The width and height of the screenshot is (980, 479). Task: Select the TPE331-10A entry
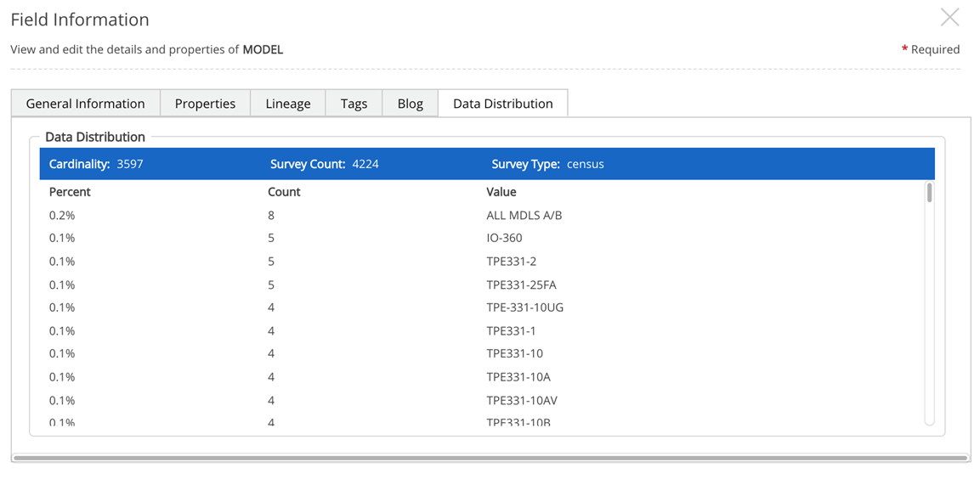[518, 377]
